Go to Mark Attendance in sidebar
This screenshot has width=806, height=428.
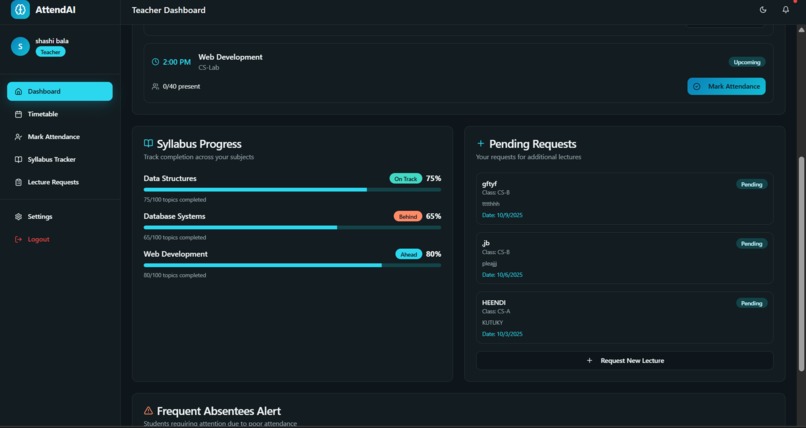pos(60,137)
